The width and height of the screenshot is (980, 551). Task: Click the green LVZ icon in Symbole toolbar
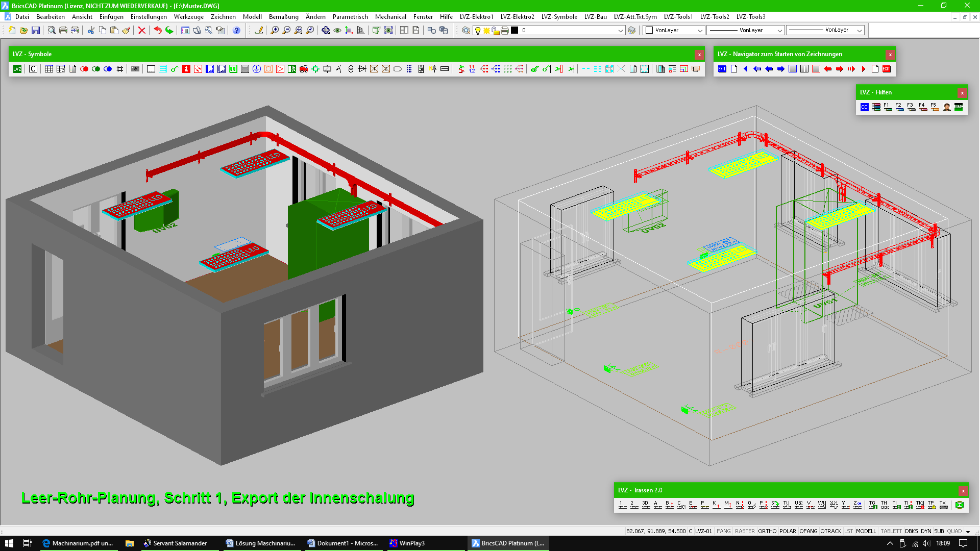point(17,69)
